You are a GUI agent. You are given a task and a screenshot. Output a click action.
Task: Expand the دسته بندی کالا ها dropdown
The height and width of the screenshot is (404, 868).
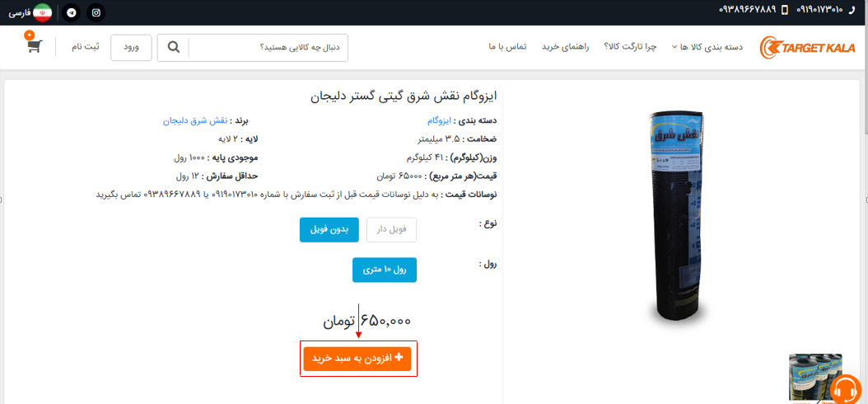tap(707, 47)
